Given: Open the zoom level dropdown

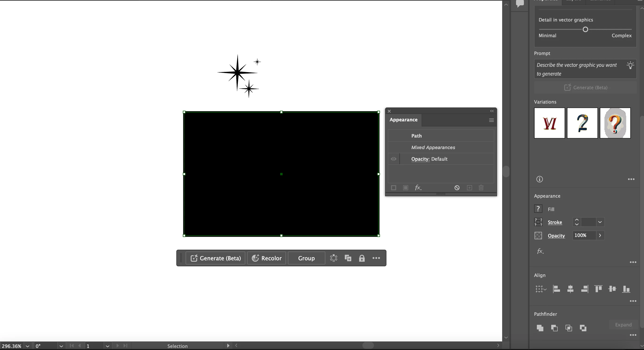Looking at the screenshot, I should (x=28, y=346).
